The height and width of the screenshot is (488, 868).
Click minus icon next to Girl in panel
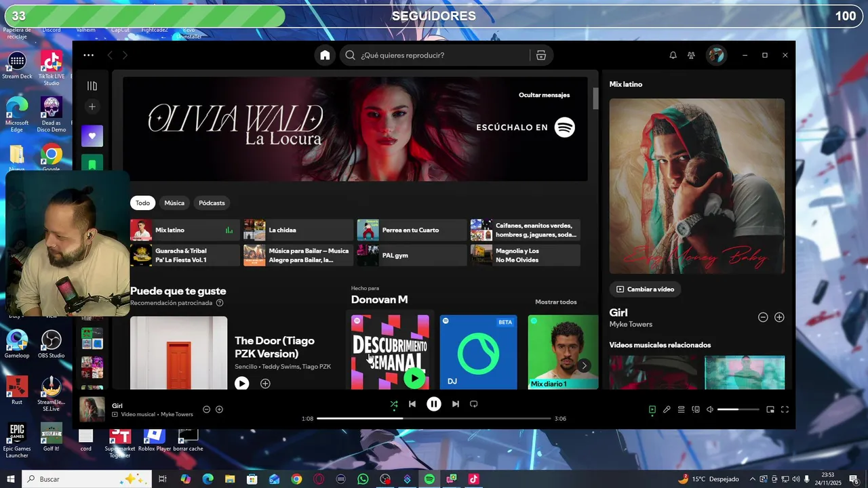763,317
